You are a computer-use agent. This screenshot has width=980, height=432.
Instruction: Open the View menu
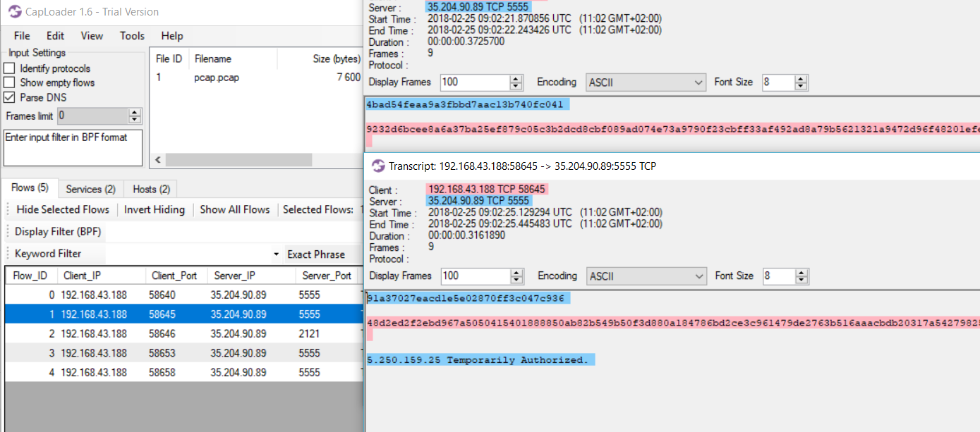(x=92, y=36)
